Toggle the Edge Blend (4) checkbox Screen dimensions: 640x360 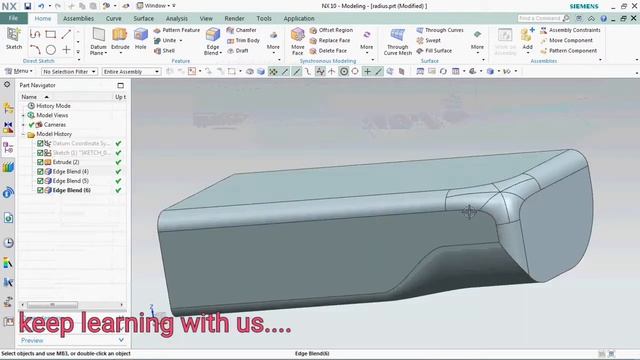(x=40, y=171)
